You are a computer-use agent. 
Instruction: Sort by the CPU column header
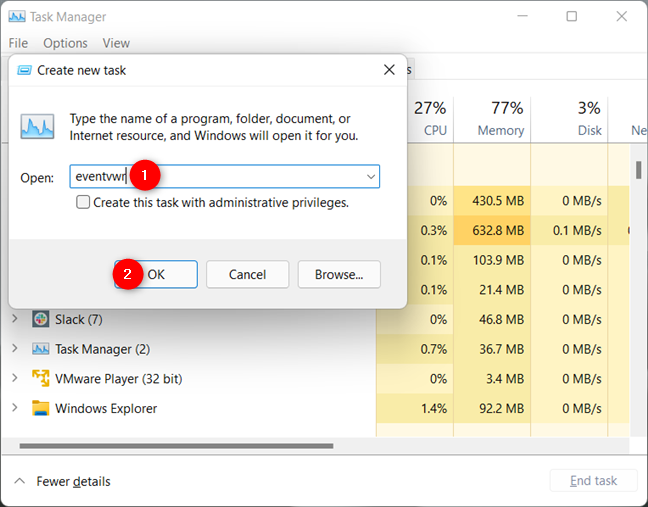pos(430,119)
